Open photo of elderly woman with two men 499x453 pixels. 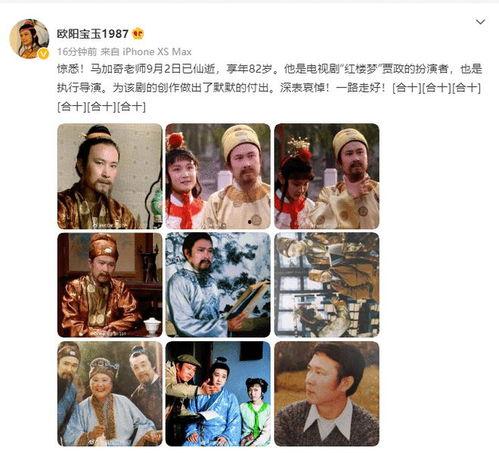click(x=110, y=394)
